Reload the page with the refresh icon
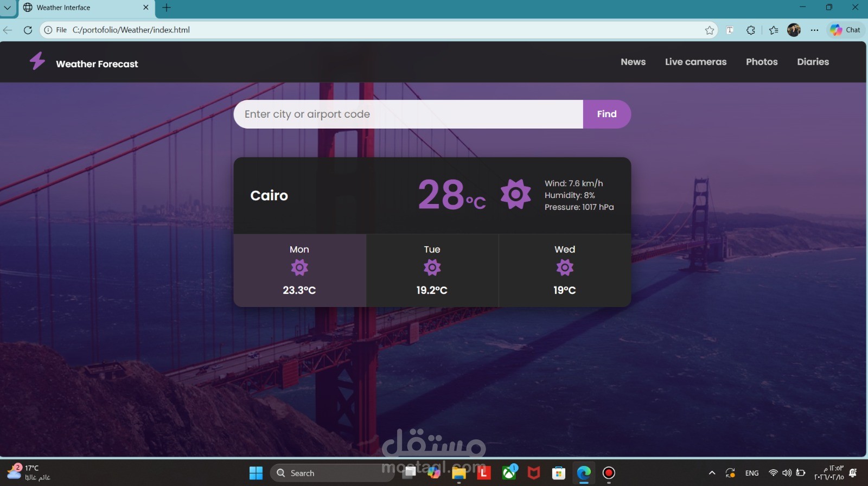This screenshot has height=486, width=868. (x=28, y=30)
